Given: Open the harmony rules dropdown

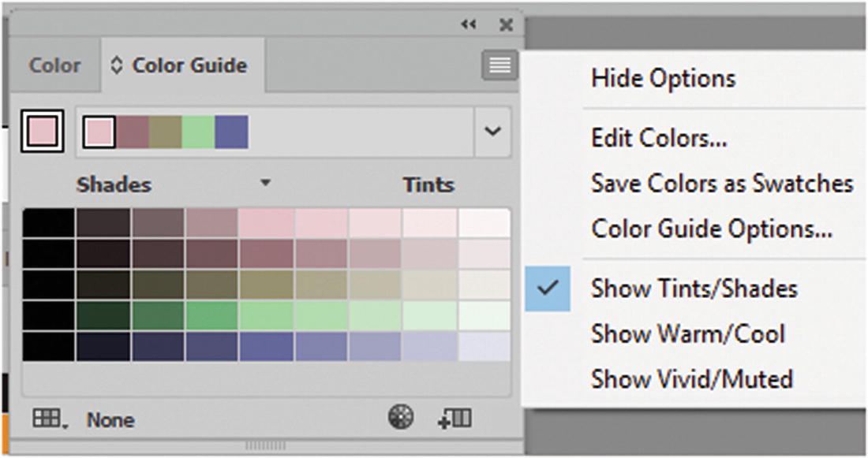Looking at the screenshot, I should click(x=493, y=131).
